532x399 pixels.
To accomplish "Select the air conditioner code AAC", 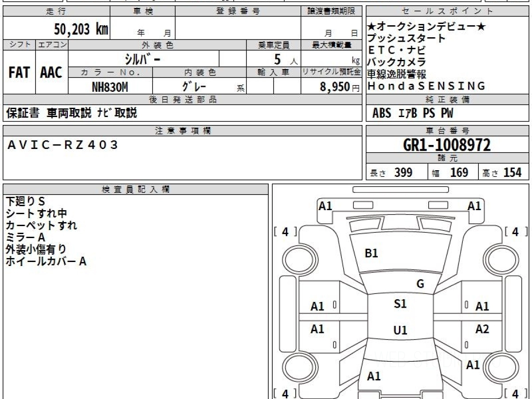I will tap(51, 73).
